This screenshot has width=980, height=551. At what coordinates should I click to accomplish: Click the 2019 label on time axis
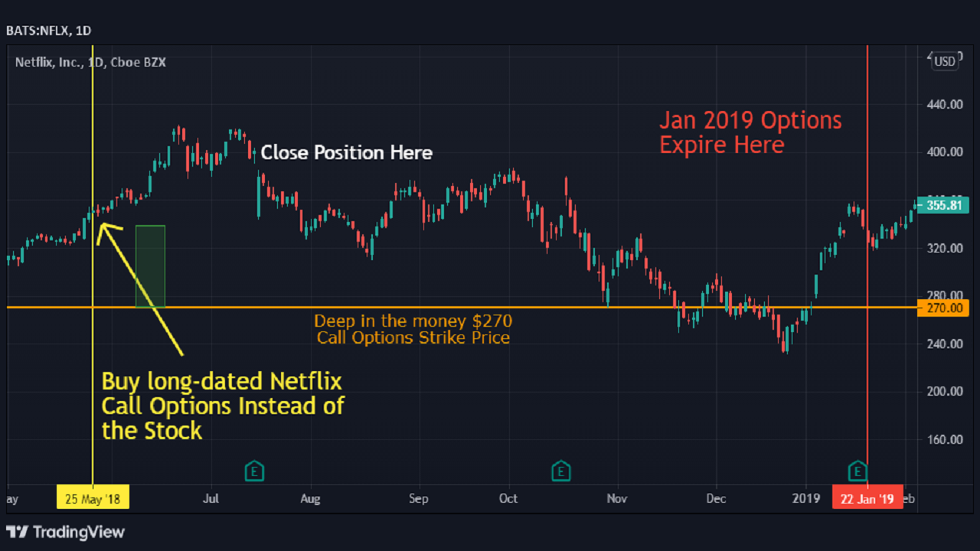click(805, 498)
